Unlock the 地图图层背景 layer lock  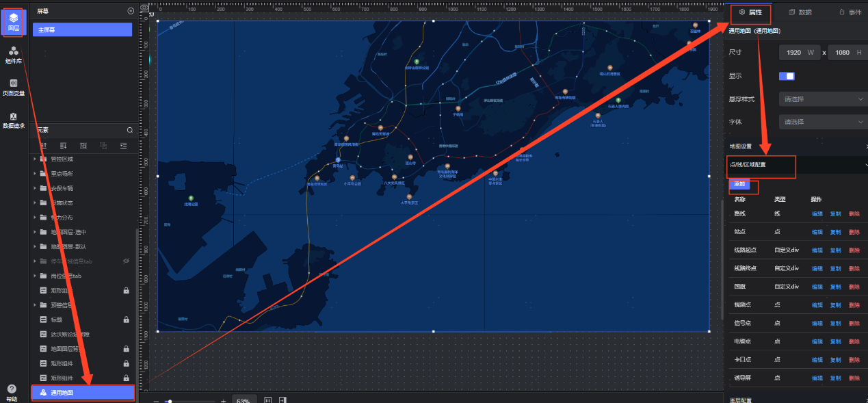[126, 349]
